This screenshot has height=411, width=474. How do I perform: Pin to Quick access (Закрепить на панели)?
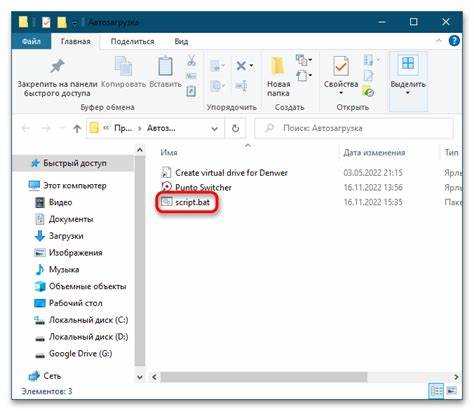click(57, 77)
